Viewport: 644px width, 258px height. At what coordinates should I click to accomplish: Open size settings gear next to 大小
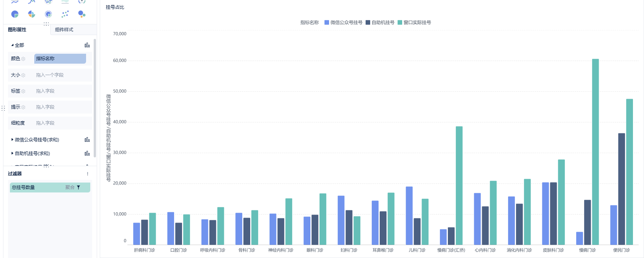coord(23,75)
